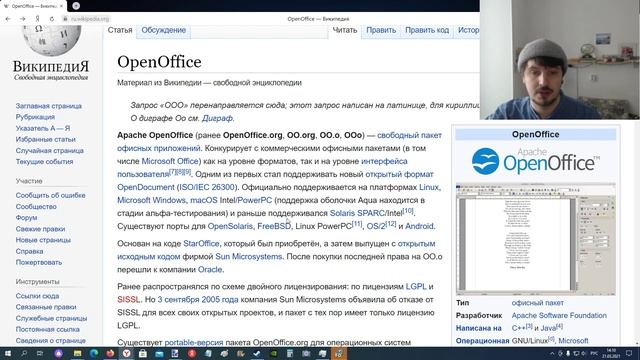
Task: Reload the Wikipedia page
Action: 51,19
